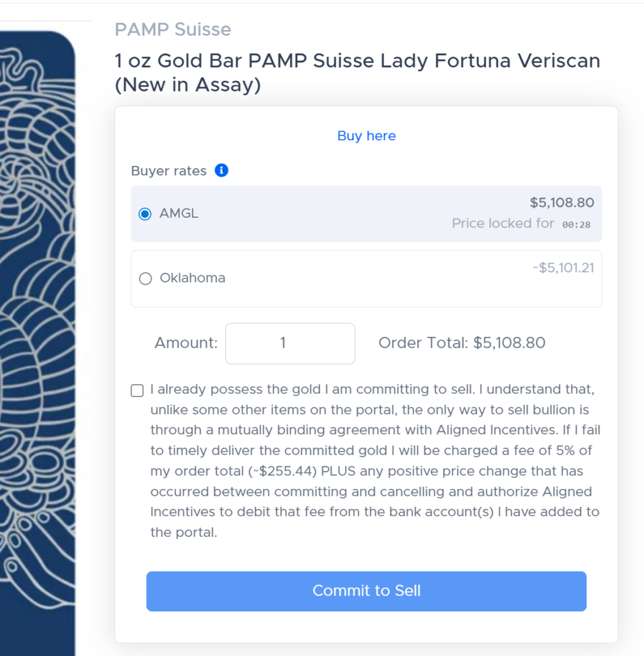Click the Amount field label
The width and height of the screenshot is (644, 656).
pyautogui.click(x=186, y=343)
